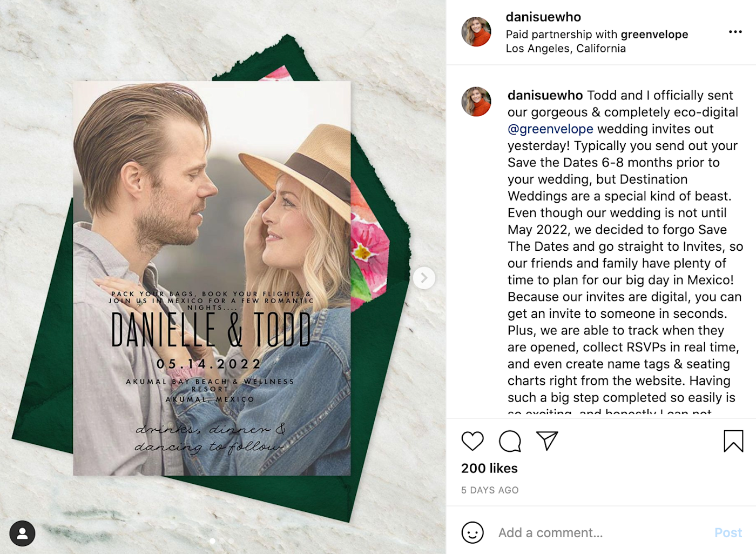Open the @greenvelope mention link

[550, 129]
